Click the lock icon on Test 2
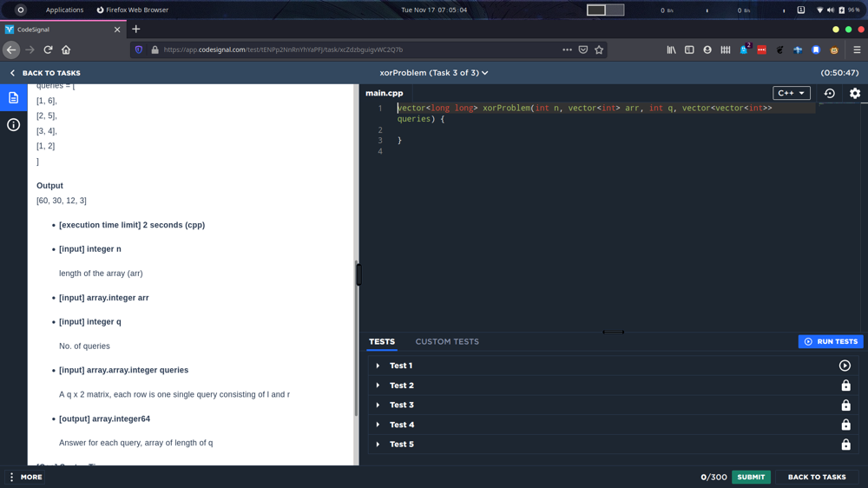Image resolution: width=868 pixels, height=488 pixels. tap(845, 386)
